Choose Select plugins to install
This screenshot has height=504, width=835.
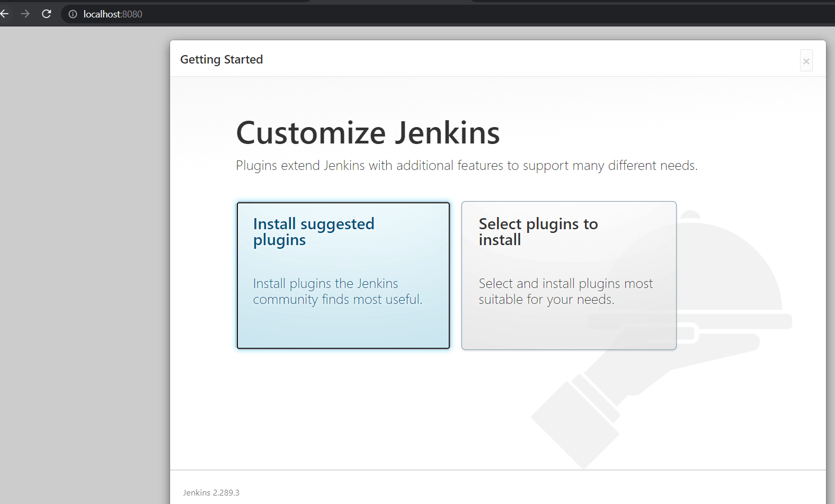point(568,275)
